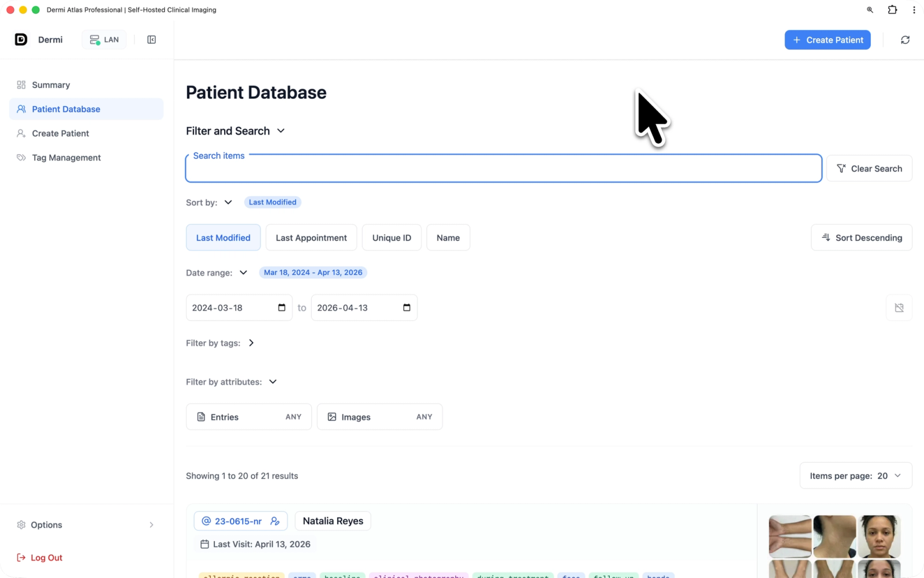Sort by Unique ID option
The image size is (924, 578).
(392, 237)
